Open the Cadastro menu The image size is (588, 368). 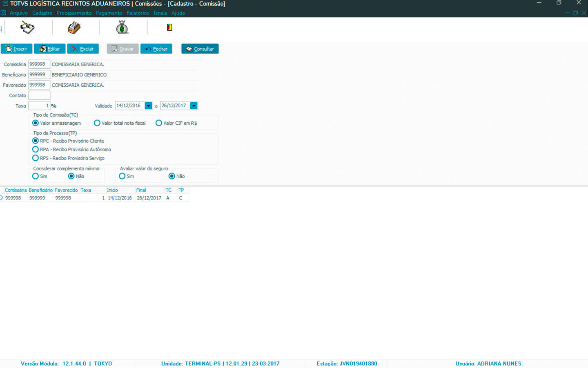point(42,13)
